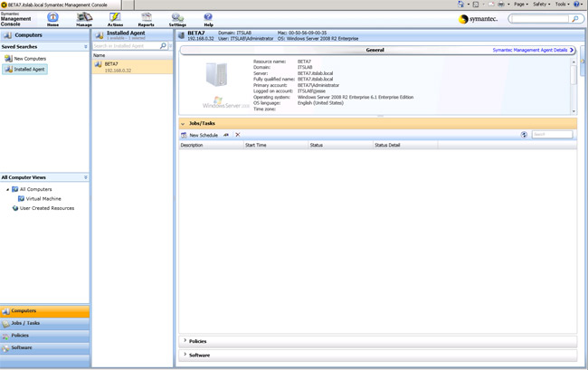Image resolution: width=588 pixels, height=370 pixels.
Task: Switch to the Jobs / Tasks navigation tab
Action: (x=44, y=324)
